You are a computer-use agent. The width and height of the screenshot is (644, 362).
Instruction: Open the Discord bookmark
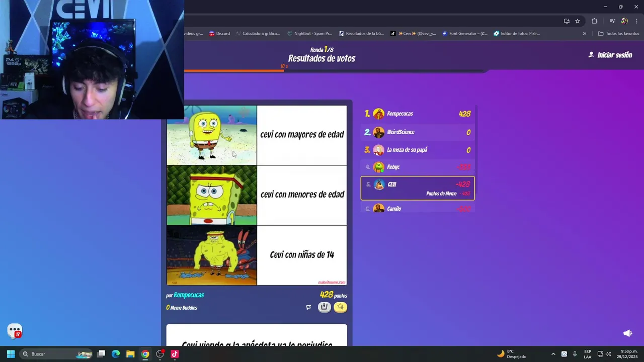pos(219,34)
